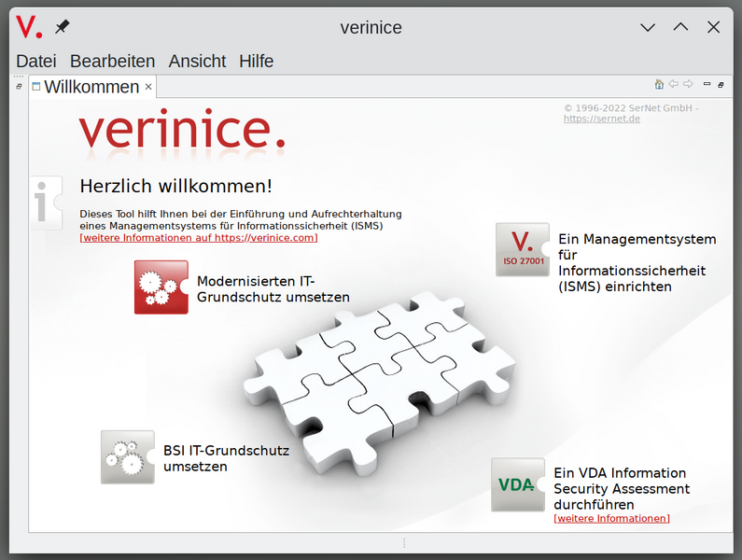The width and height of the screenshot is (742, 560).
Task: Open the https://sernet.de link
Action: 601,119
